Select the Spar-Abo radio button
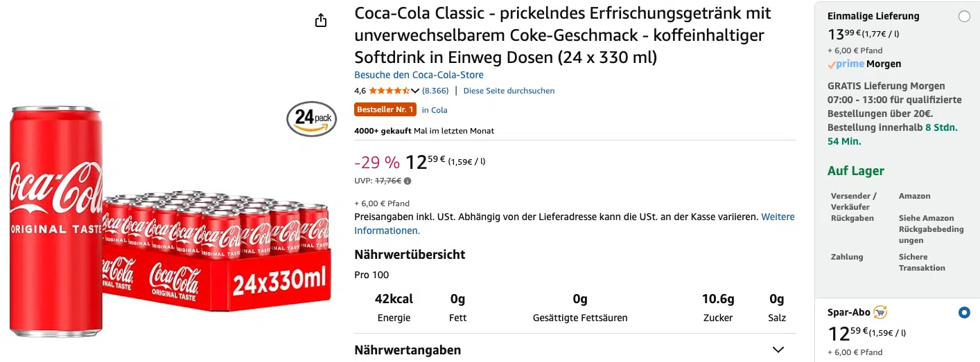980x362 pixels. (x=964, y=313)
